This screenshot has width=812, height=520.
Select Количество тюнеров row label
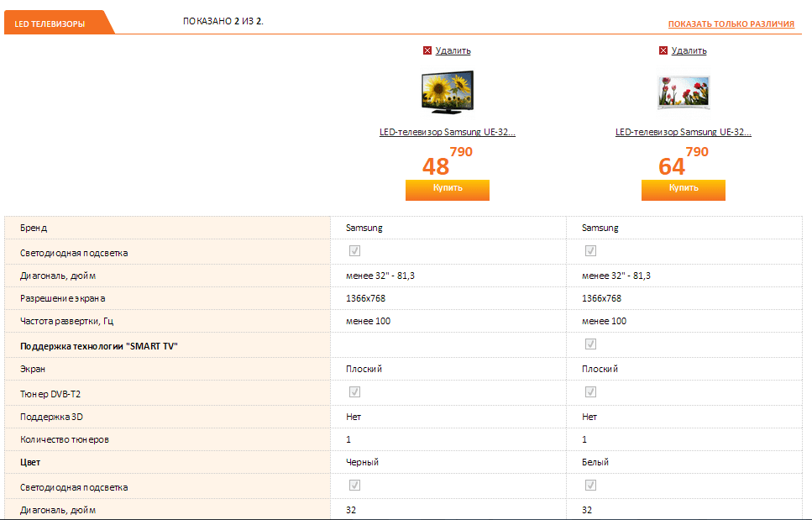click(65, 439)
